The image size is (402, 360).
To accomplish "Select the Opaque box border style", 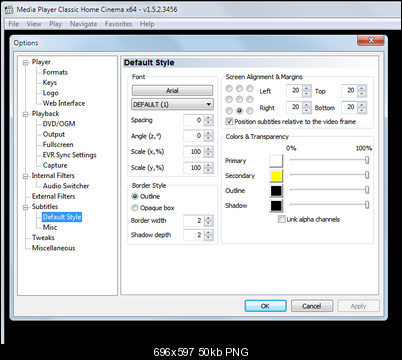I will click(x=135, y=208).
